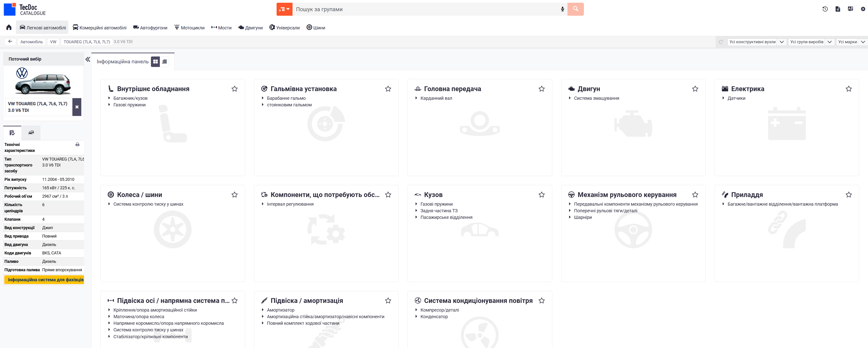Select the Автофургони tab
868x348 pixels.
(150, 27)
